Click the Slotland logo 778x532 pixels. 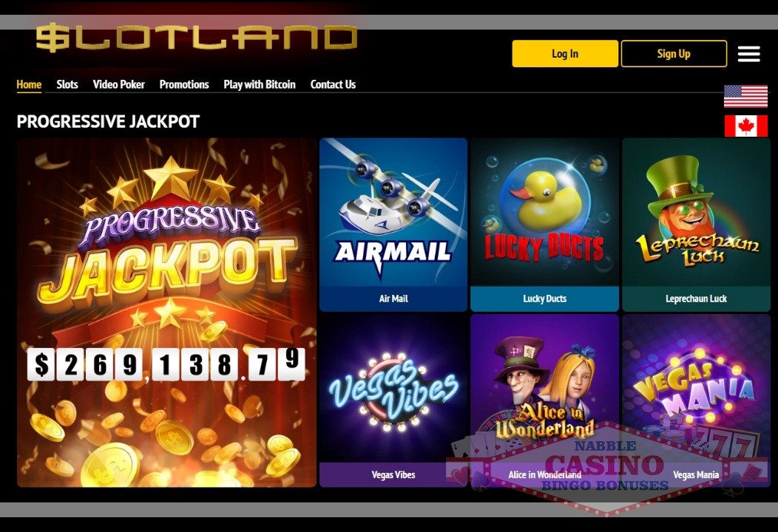[197, 38]
